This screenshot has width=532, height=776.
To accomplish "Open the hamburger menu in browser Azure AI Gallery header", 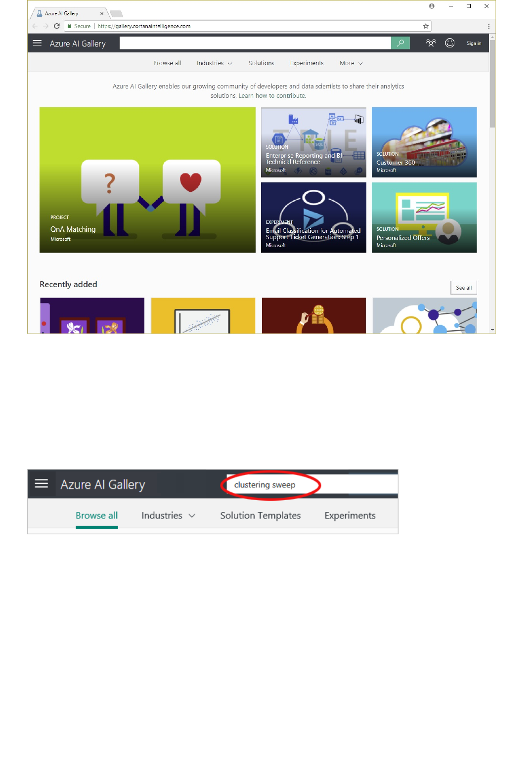I will [x=37, y=43].
